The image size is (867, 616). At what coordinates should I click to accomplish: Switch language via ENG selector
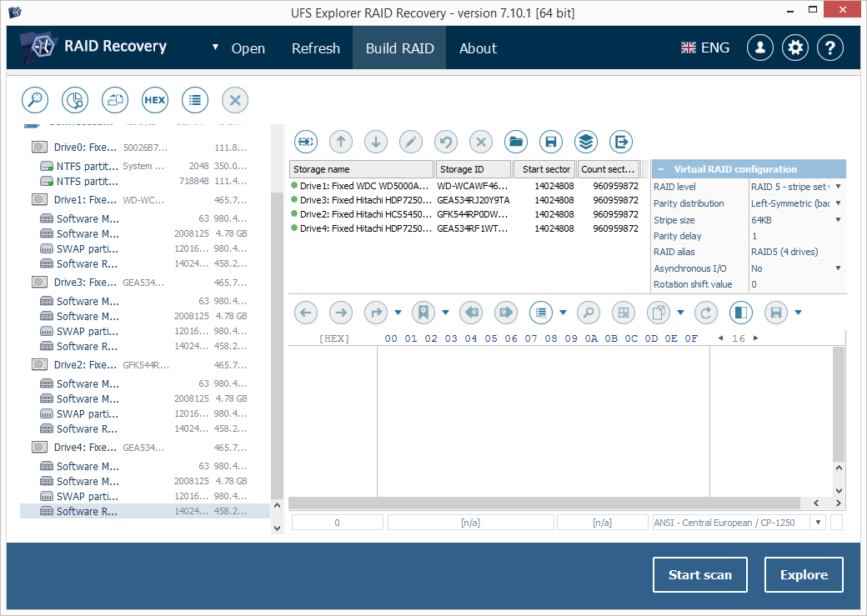click(x=705, y=48)
